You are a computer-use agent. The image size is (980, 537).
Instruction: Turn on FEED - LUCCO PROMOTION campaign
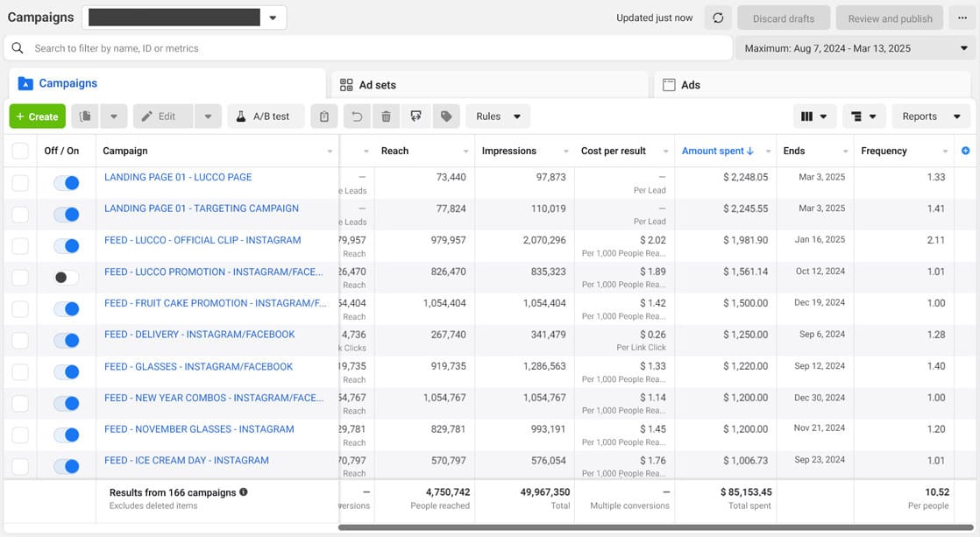tap(67, 277)
